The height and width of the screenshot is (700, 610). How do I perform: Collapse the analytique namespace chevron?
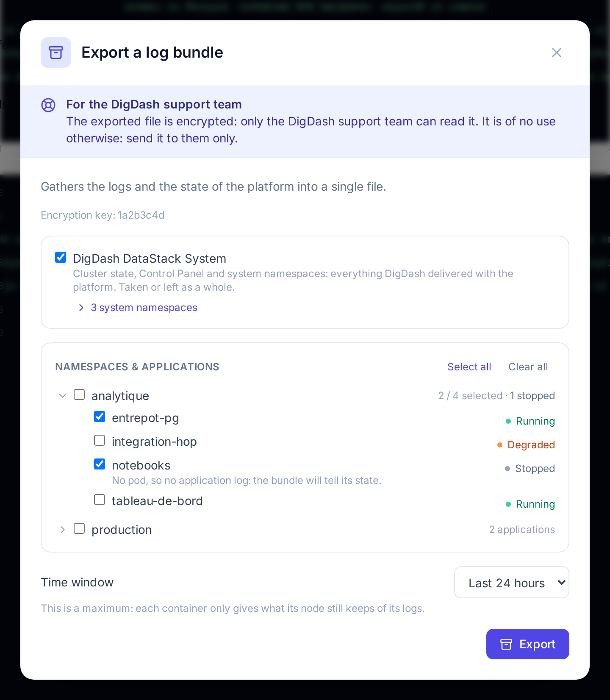pyautogui.click(x=63, y=396)
